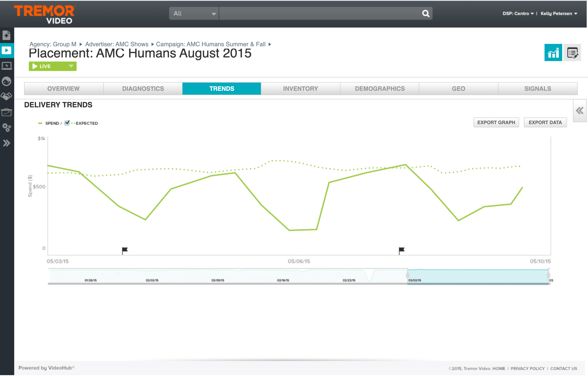Click the left range handle on timeline navigator

(x=407, y=275)
